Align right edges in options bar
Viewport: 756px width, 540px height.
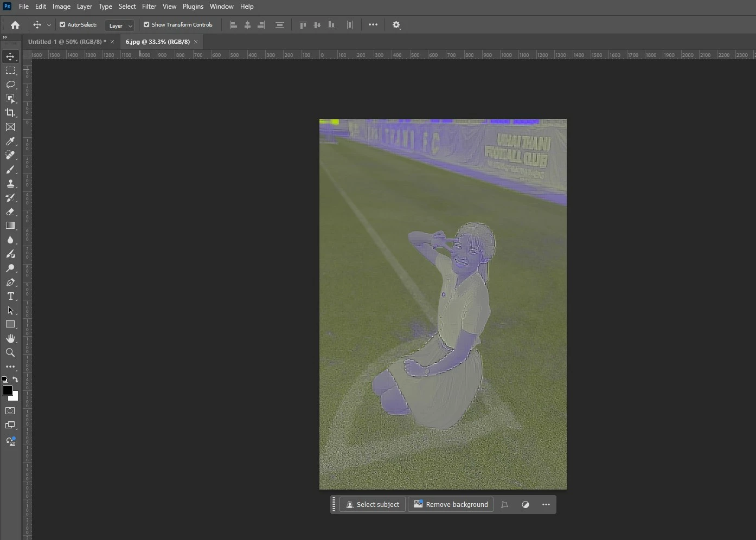coord(261,25)
